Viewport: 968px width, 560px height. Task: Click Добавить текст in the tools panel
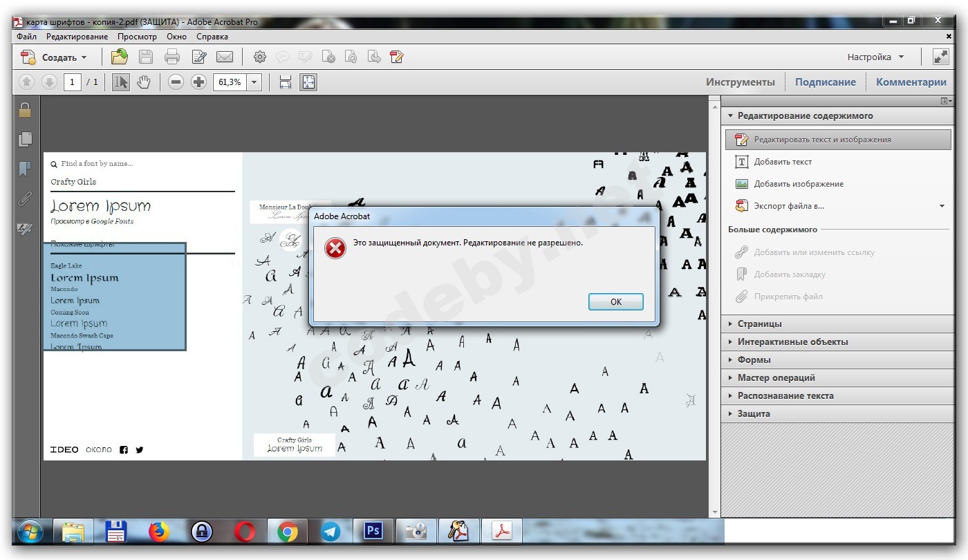click(783, 162)
